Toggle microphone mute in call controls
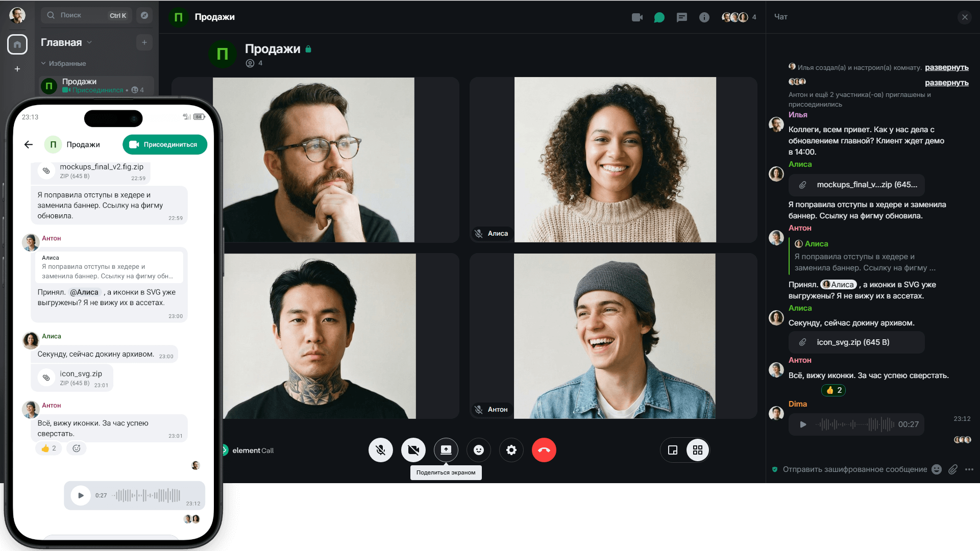 [381, 450]
